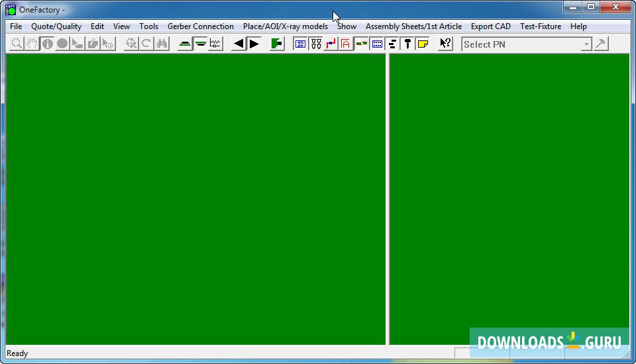Open the Test-Fixture menu
The image size is (636, 364).
pyautogui.click(x=541, y=26)
